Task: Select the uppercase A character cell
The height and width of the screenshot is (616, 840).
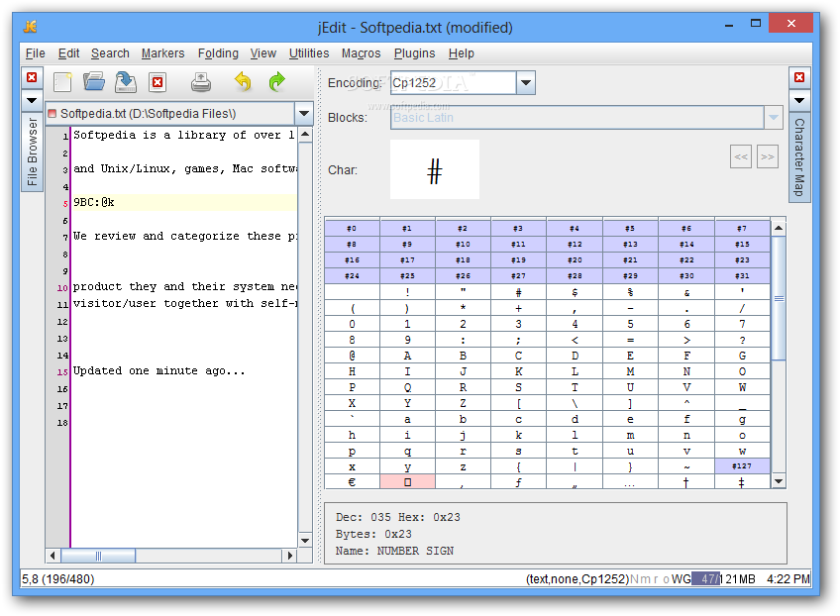Action: tap(408, 356)
